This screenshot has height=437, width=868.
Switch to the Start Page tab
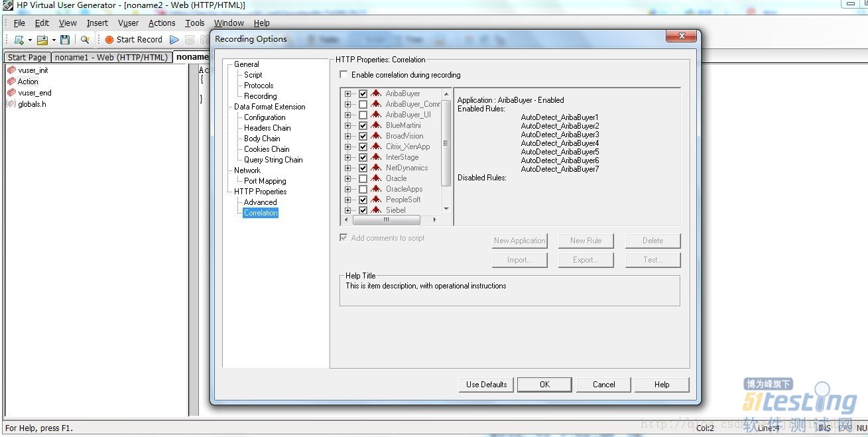point(27,58)
